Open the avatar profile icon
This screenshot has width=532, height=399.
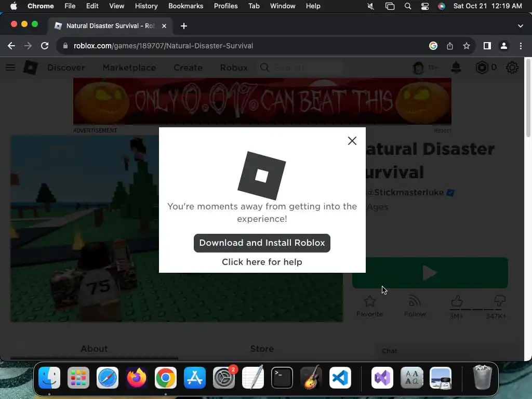click(418, 68)
